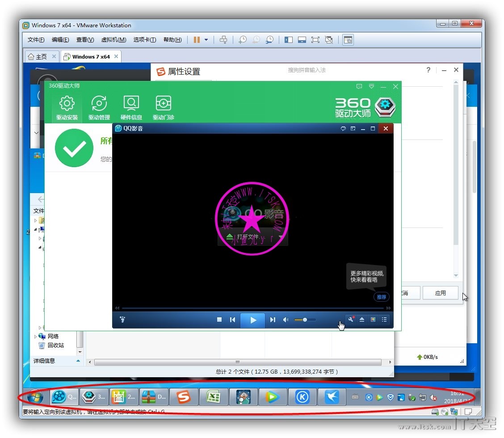
Task: Click the 应用 button
Action: pyautogui.click(x=440, y=293)
